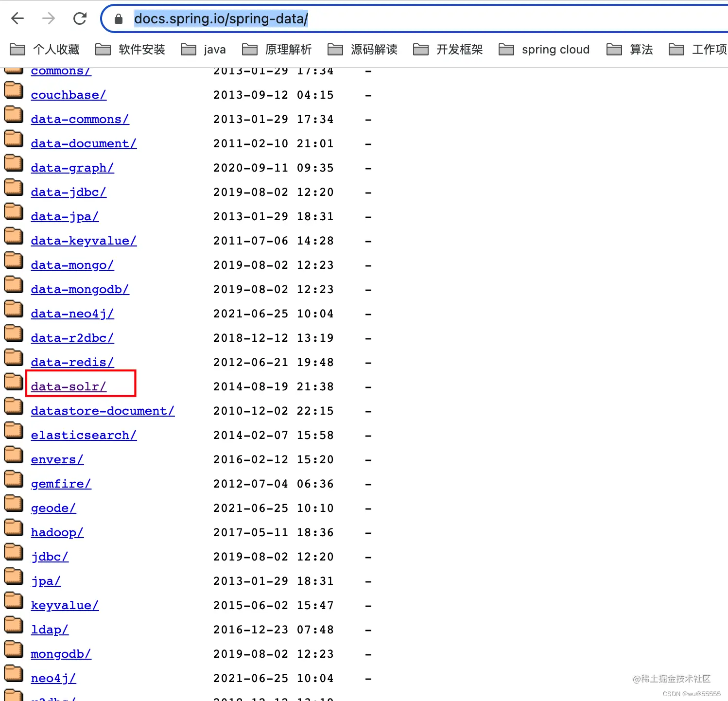Image resolution: width=728 pixels, height=701 pixels.
Task: Open the data-mongodb/ directory link
Action: 80,289
